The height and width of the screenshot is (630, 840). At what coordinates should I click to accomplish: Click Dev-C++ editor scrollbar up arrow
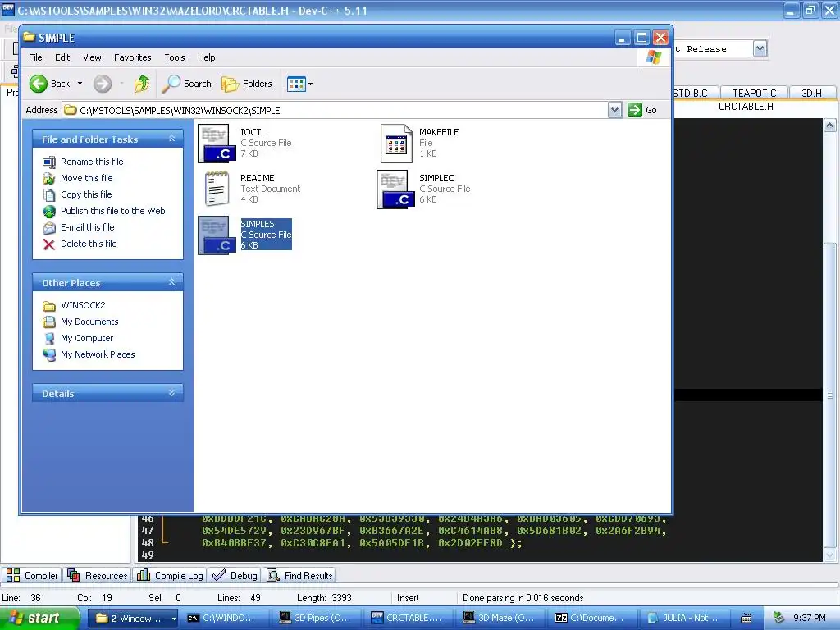pos(829,126)
